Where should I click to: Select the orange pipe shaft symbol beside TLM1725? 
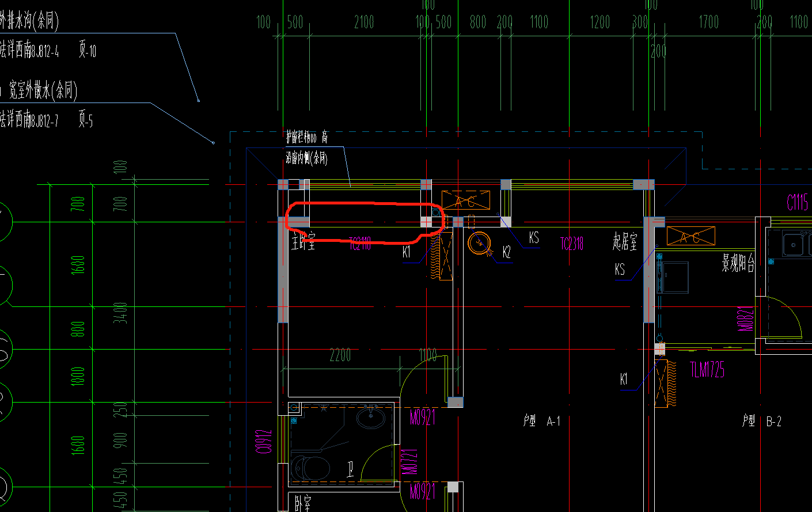click(x=666, y=384)
